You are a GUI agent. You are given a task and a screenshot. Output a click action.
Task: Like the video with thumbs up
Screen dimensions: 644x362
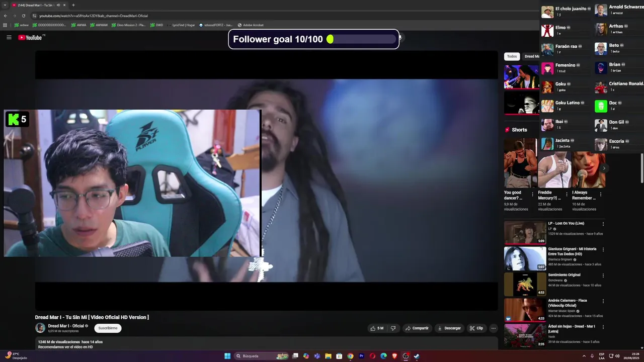(377, 328)
